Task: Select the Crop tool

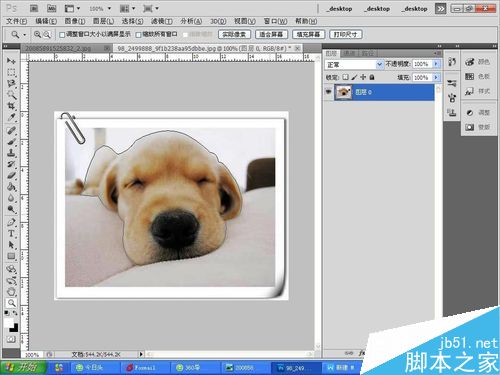Action: pyautogui.click(x=11, y=106)
